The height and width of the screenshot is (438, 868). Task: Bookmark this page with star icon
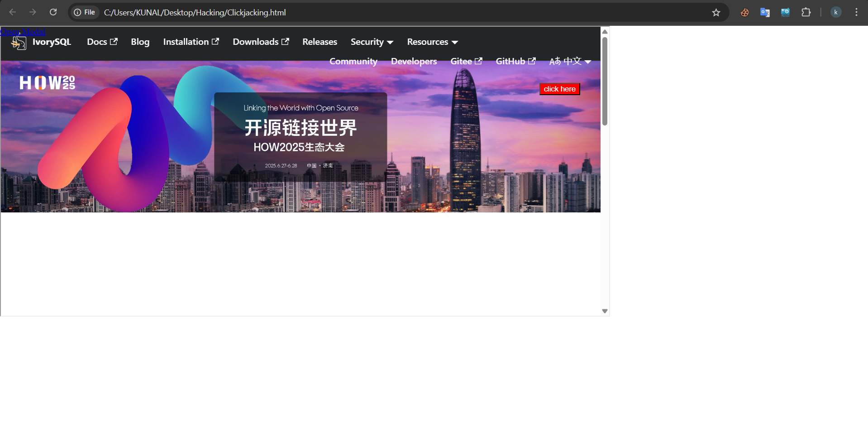(715, 12)
